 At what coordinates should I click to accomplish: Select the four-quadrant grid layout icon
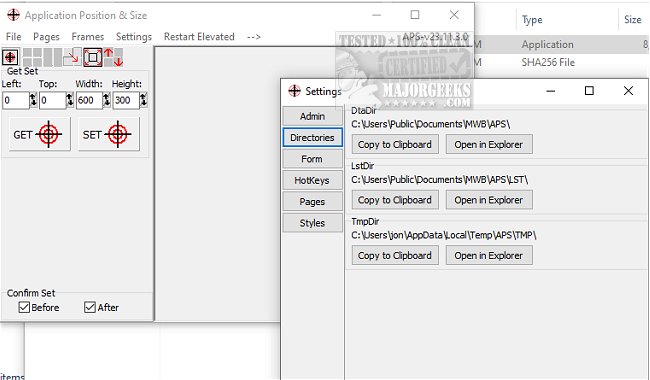tap(32, 57)
